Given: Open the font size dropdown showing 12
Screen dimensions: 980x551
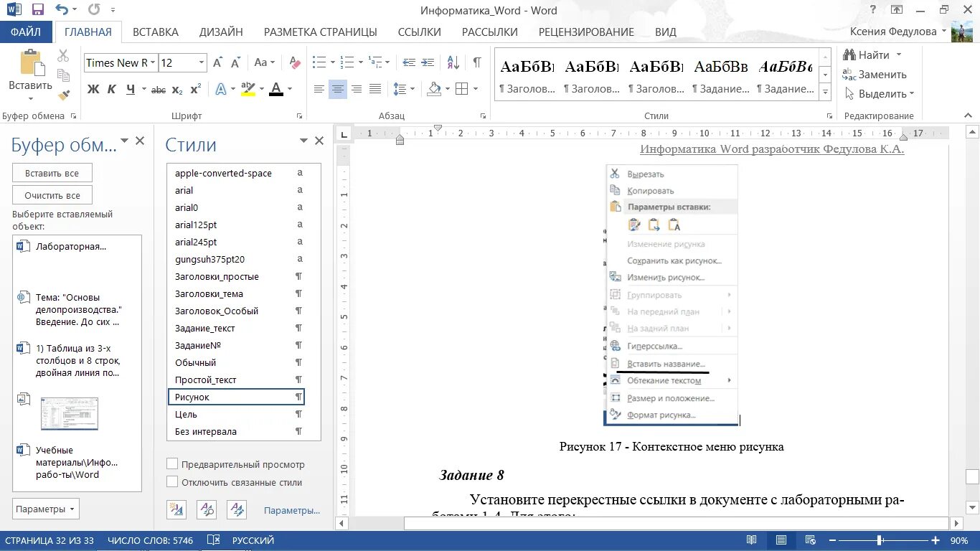Looking at the screenshot, I should point(202,62).
